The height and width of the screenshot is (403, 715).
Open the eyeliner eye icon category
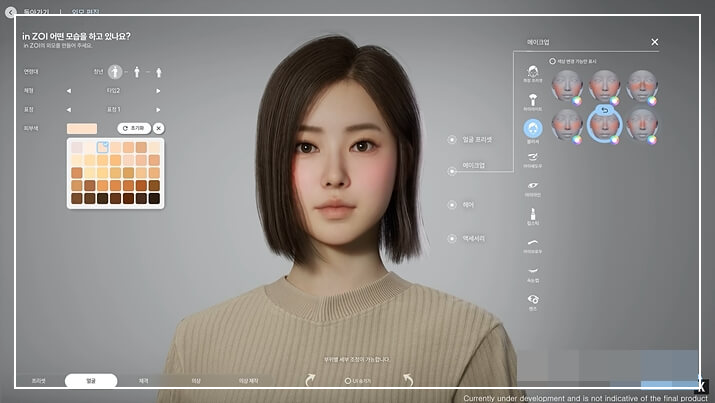click(x=533, y=188)
